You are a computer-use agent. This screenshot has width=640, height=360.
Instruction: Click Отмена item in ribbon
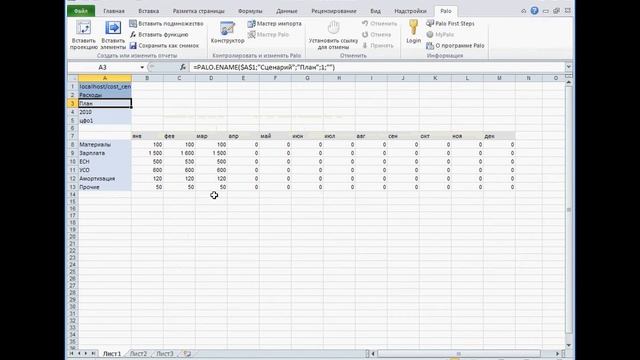point(376,35)
